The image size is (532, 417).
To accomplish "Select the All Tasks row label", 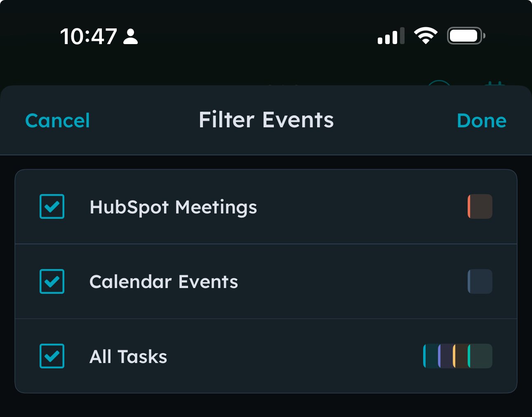I will point(128,356).
